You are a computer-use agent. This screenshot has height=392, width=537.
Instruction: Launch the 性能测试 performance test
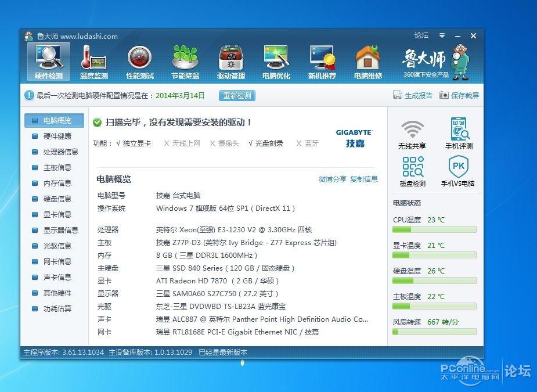pos(140,62)
